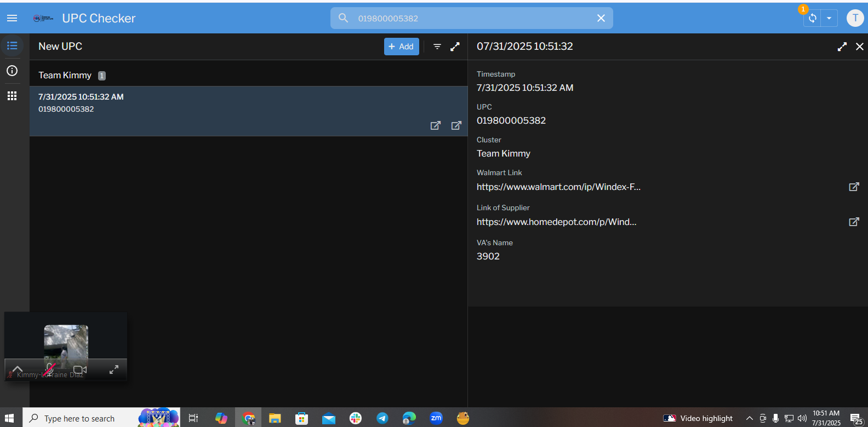Screen dimensions: 868x427
Task: Toggle the camera in video overlay
Action: [80, 370]
